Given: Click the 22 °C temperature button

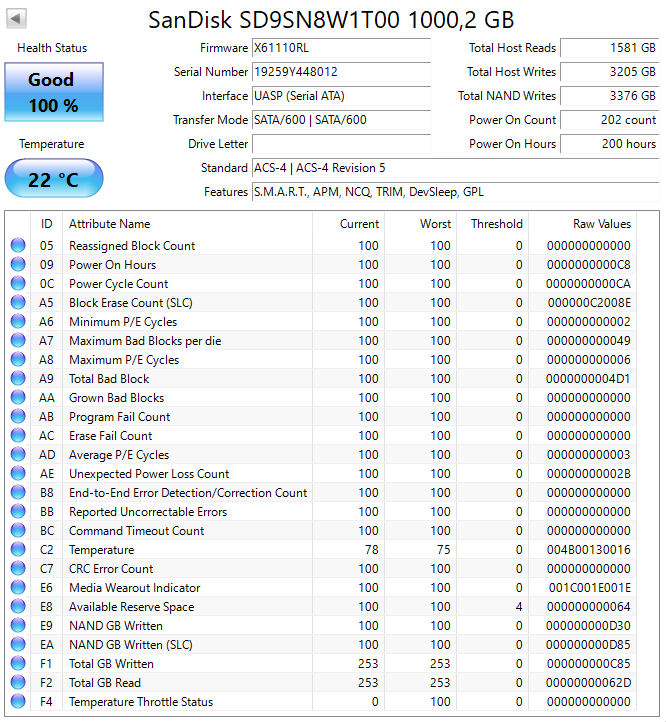Looking at the screenshot, I should point(54,178).
